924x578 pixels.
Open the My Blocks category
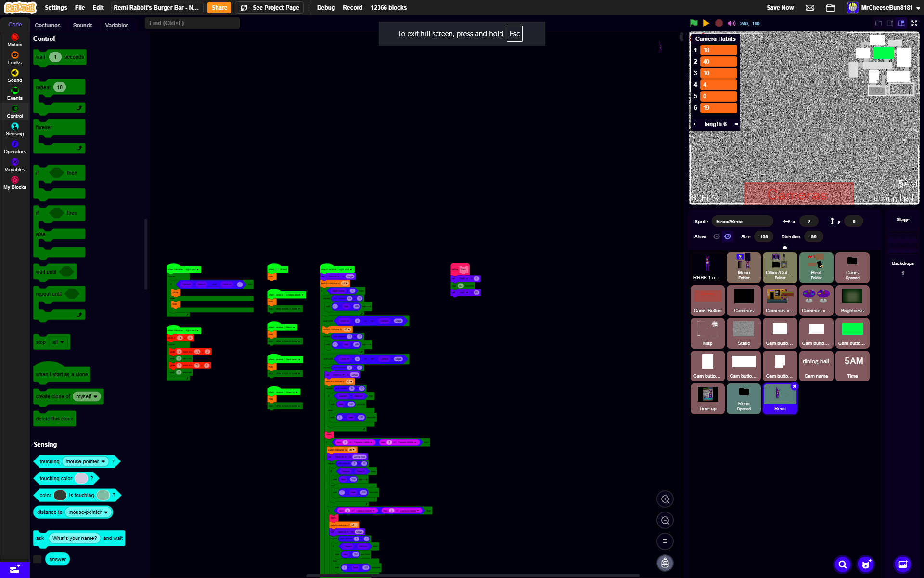[x=15, y=183]
